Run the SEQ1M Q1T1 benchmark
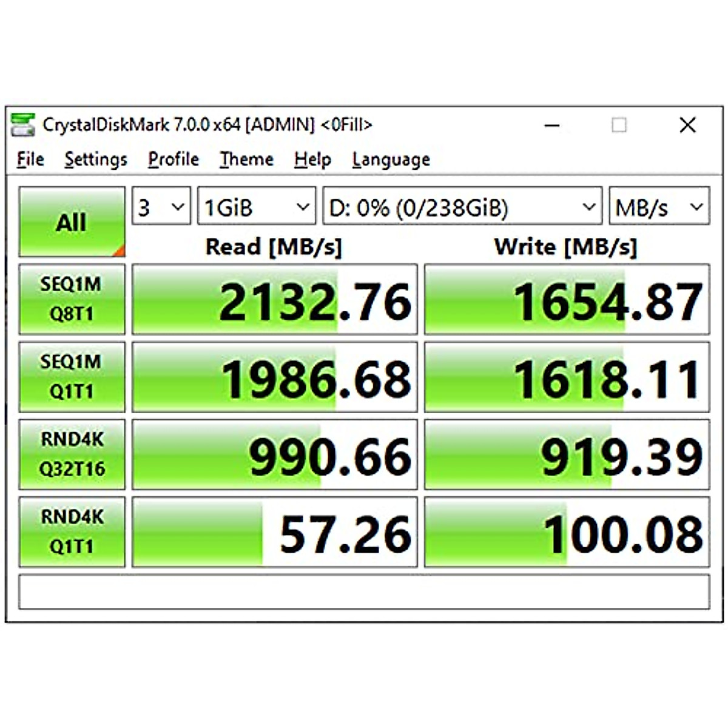Image resolution: width=728 pixels, height=728 pixels. tap(72, 377)
